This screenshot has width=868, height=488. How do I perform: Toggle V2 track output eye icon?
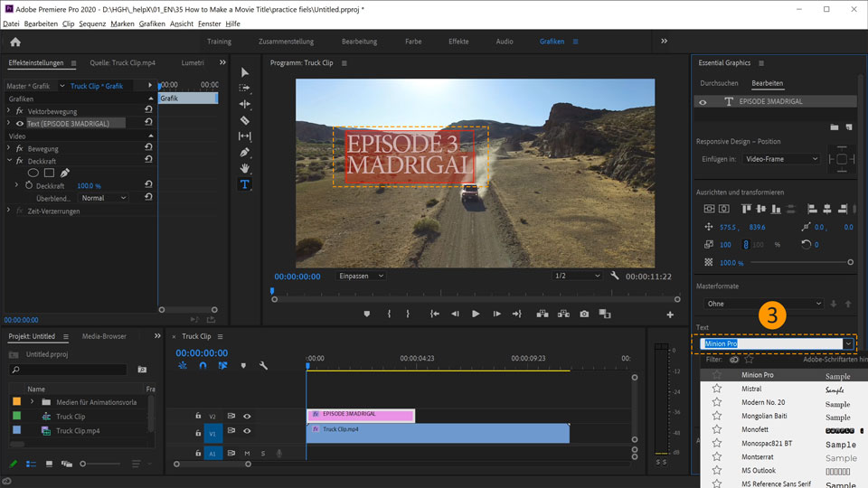247,417
